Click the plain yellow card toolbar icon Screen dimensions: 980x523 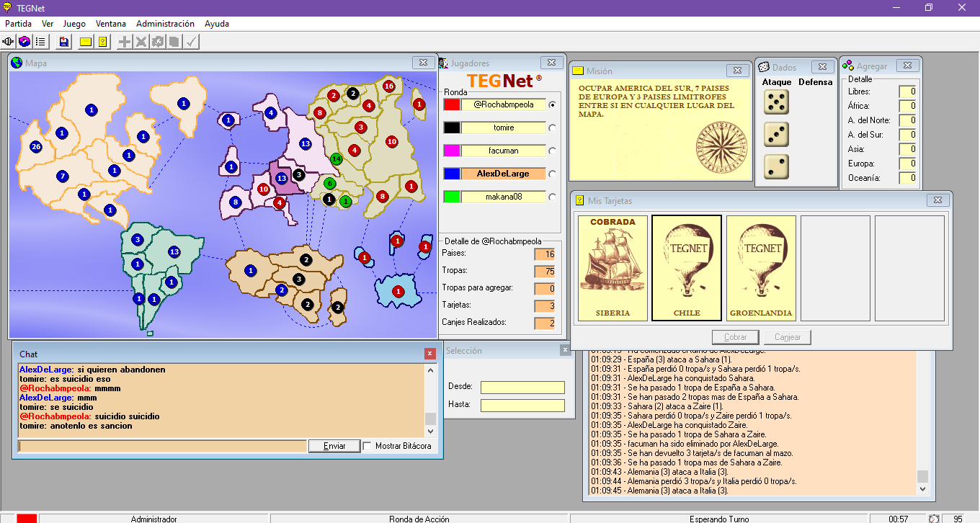coord(86,42)
